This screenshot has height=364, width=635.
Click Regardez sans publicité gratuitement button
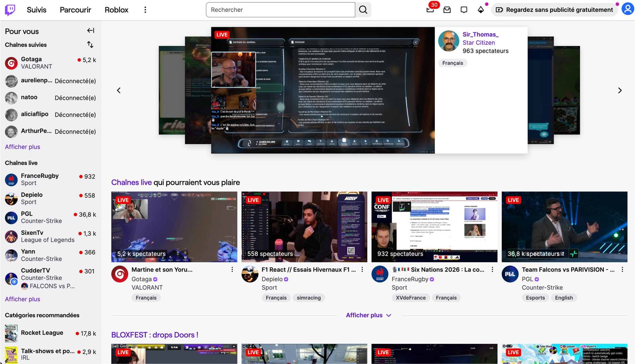[x=554, y=10]
